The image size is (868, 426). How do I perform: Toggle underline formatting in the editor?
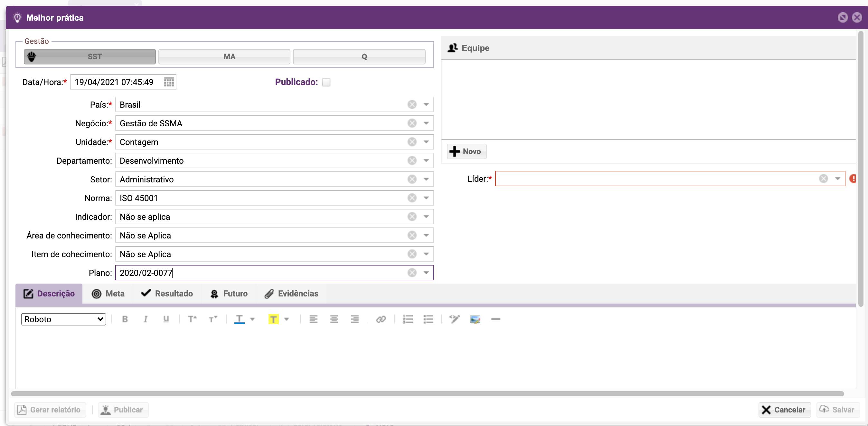(x=166, y=319)
